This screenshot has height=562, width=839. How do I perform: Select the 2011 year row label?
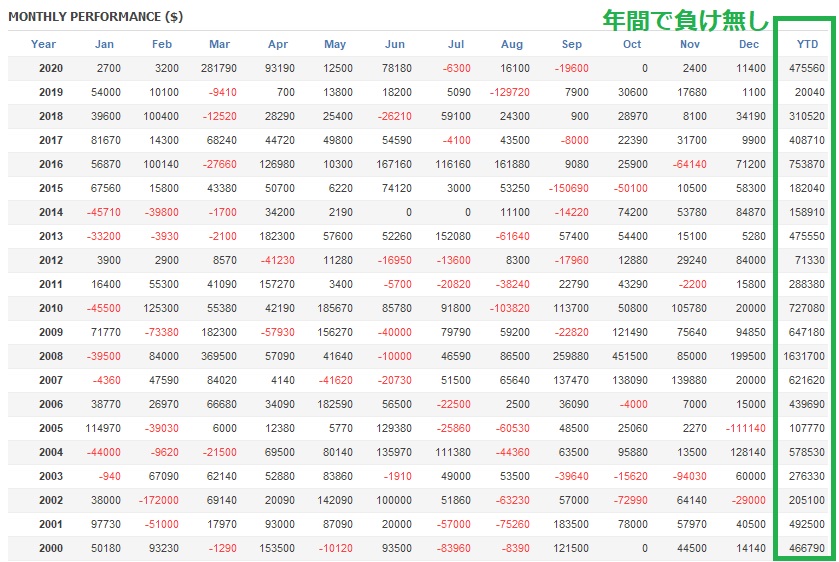(x=51, y=284)
